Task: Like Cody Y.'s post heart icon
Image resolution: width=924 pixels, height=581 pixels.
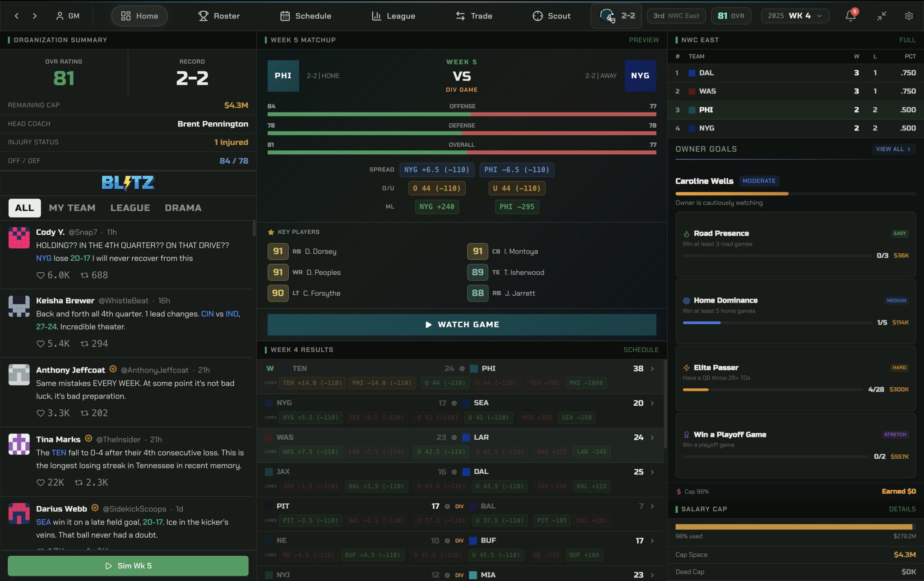Action: coord(41,275)
